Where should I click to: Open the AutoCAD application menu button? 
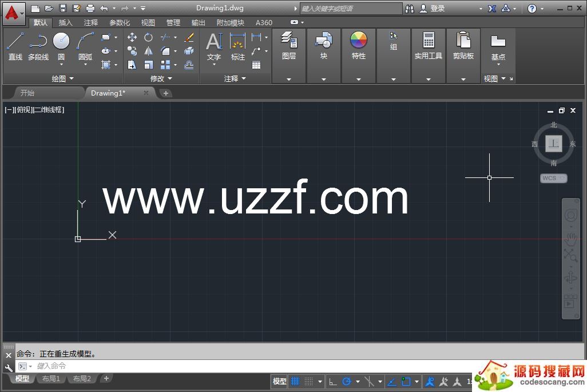(14, 11)
